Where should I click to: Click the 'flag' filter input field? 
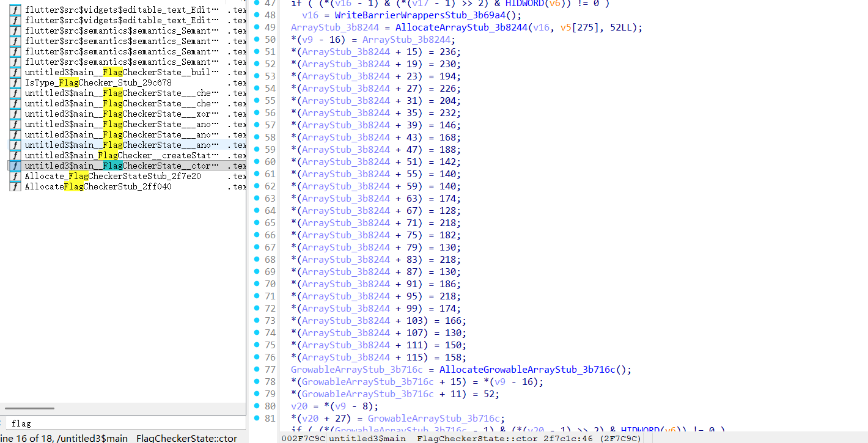(125, 423)
